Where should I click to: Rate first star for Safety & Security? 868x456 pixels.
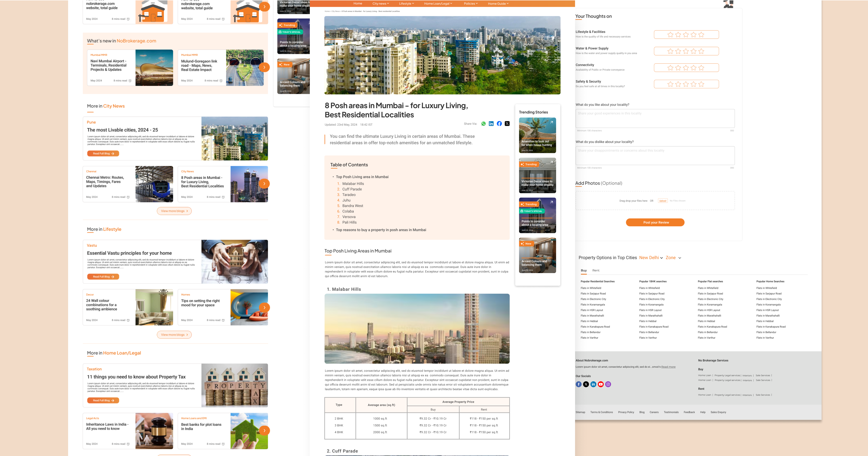tap(670, 84)
